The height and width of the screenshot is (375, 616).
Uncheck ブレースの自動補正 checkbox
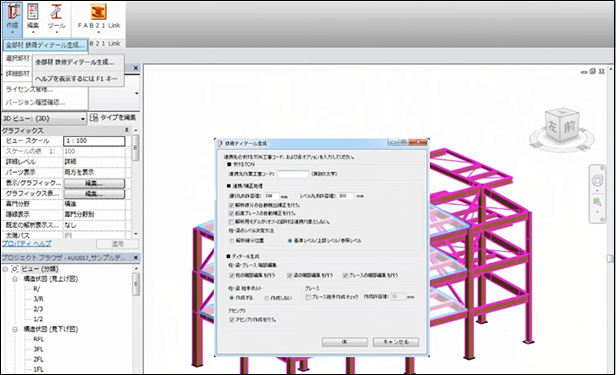(x=231, y=213)
